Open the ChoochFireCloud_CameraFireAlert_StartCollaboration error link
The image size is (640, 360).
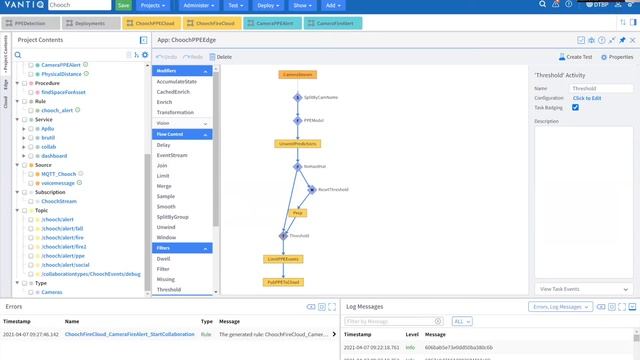click(x=129, y=334)
